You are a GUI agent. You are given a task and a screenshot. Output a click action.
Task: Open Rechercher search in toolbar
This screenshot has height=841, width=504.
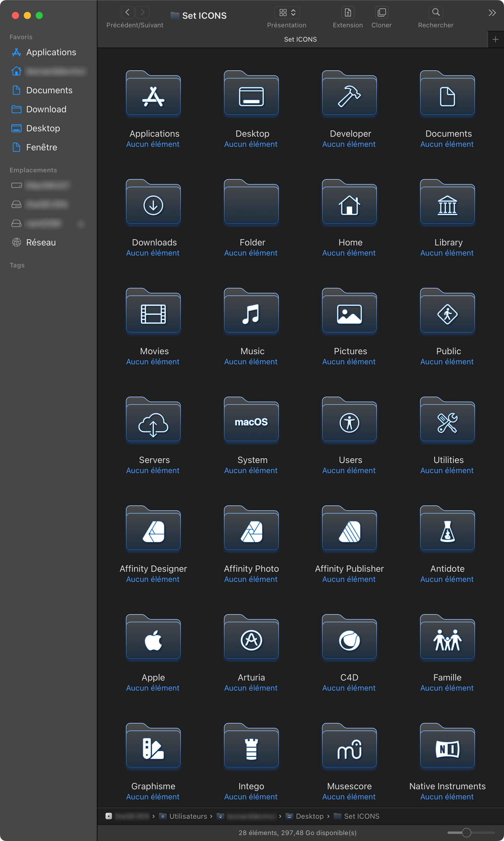pos(436,12)
